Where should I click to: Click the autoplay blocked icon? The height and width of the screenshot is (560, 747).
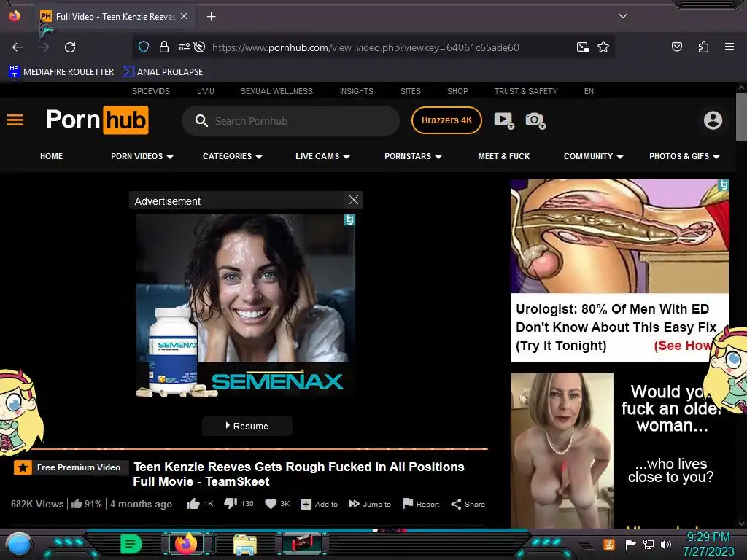(x=200, y=47)
